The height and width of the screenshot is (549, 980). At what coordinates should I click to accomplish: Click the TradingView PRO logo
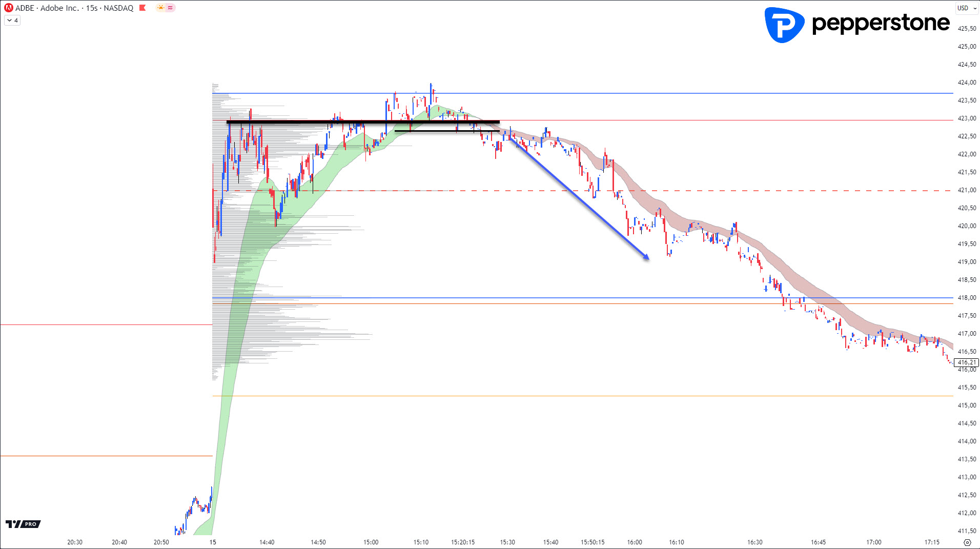(x=23, y=524)
